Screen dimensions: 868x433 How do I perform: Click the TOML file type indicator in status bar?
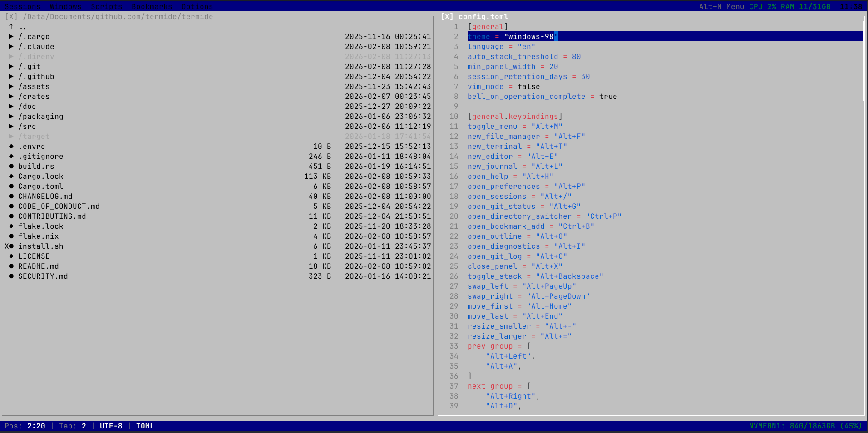coord(145,426)
